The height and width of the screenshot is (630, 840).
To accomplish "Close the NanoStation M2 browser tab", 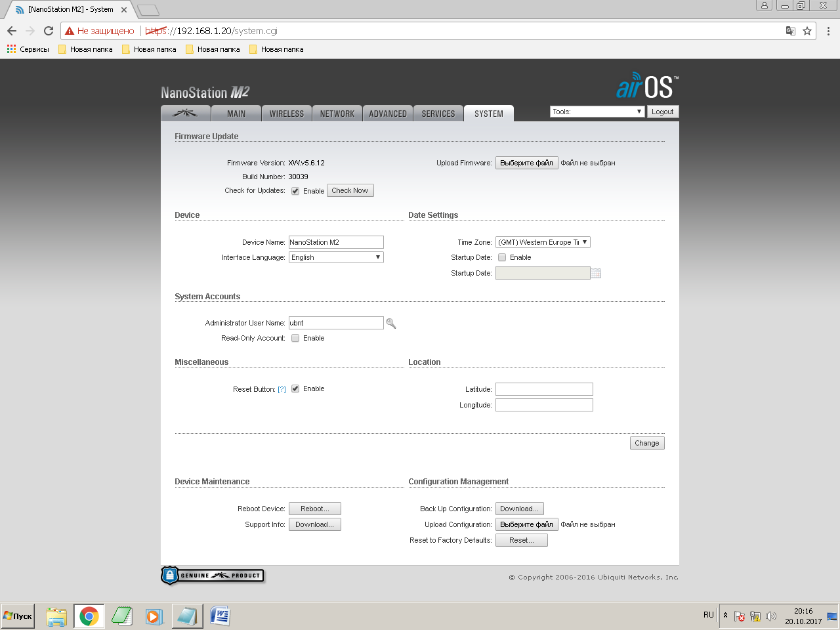I will point(124,10).
